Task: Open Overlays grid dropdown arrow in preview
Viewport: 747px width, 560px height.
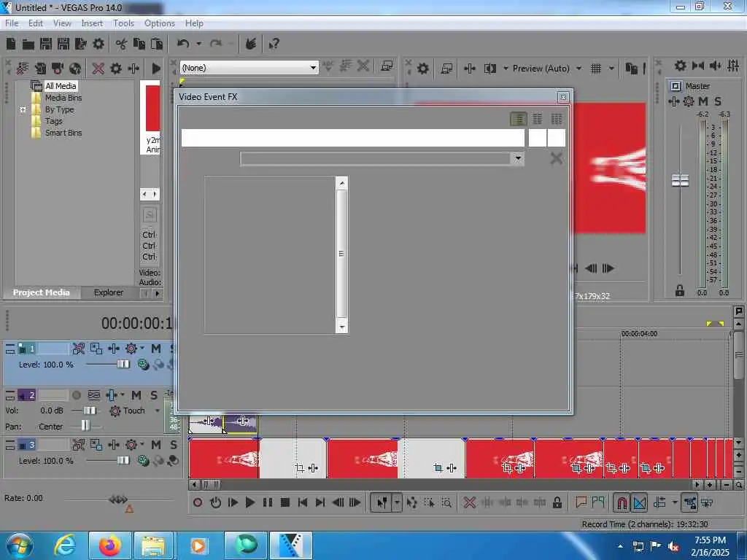Action: [611, 69]
